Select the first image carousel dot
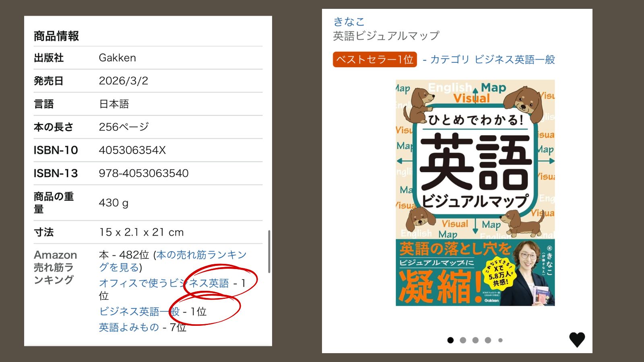Viewport: 644px width, 362px height. [450, 340]
